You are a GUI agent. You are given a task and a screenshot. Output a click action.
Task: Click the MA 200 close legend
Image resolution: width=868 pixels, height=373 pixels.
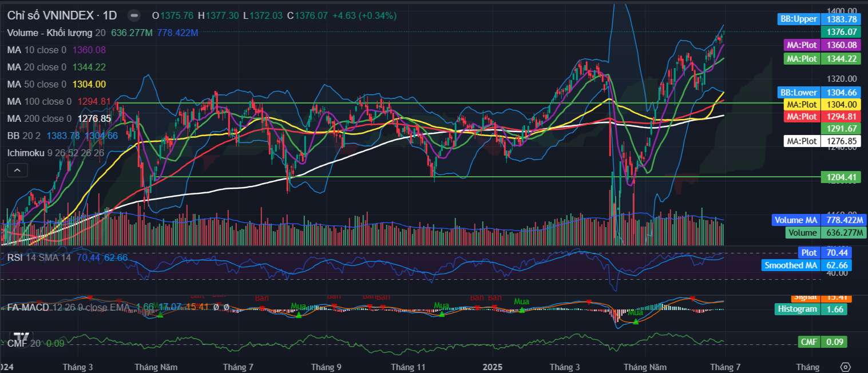coord(39,118)
